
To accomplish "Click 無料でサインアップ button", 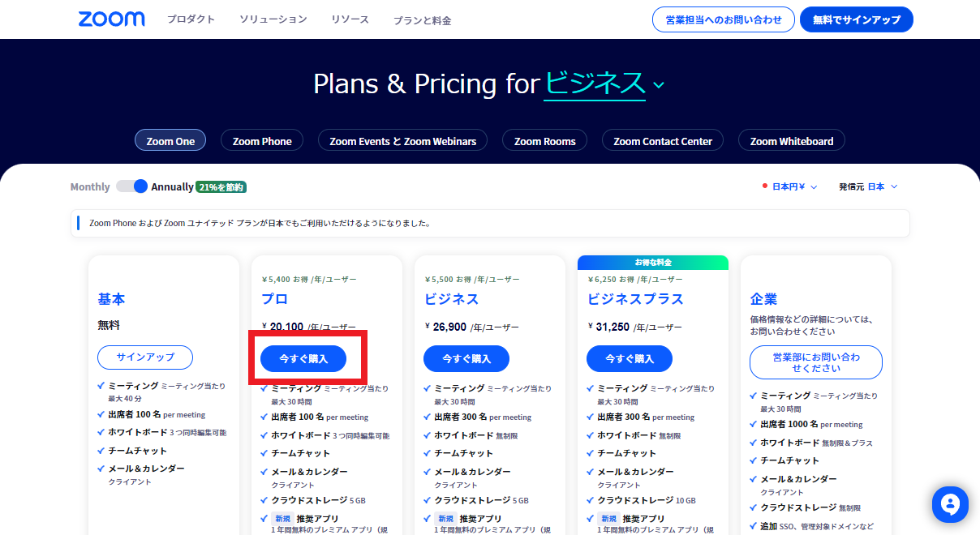I will pos(857,19).
